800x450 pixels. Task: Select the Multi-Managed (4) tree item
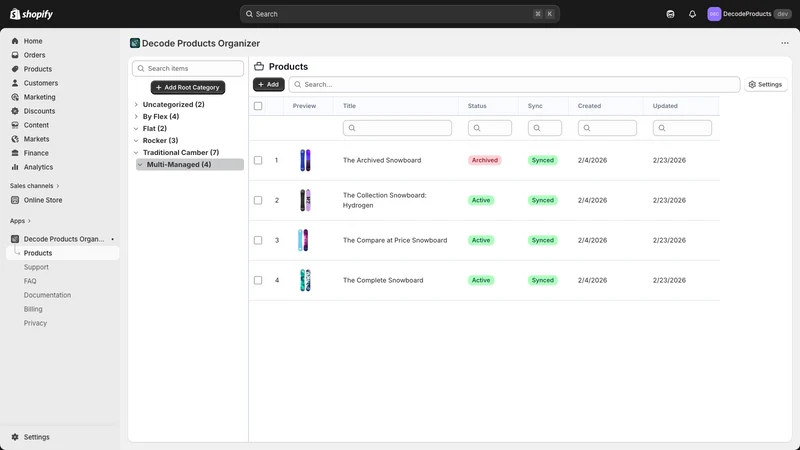click(x=190, y=165)
